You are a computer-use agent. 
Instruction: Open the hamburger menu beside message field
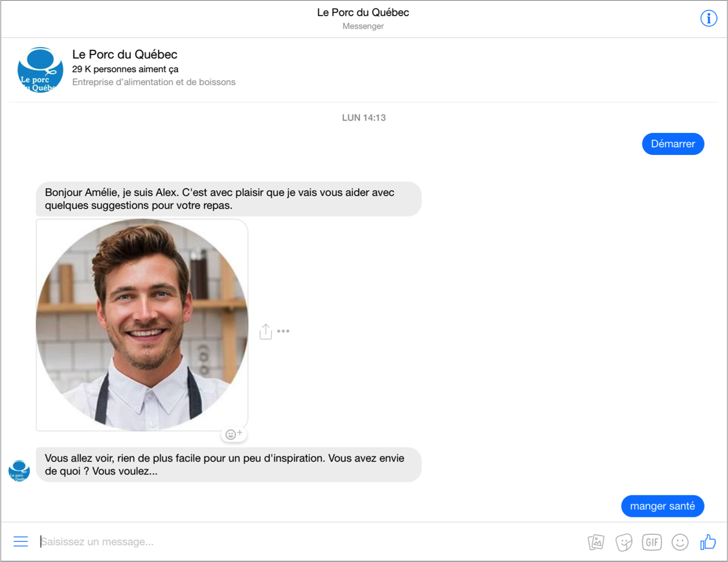[x=21, y=541]
